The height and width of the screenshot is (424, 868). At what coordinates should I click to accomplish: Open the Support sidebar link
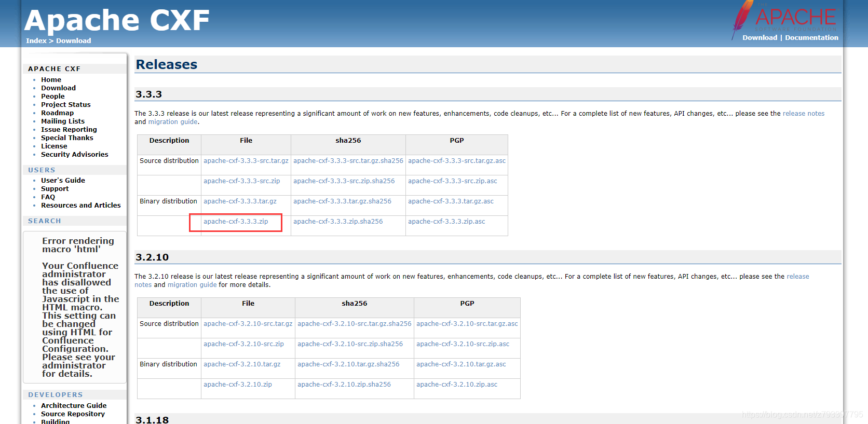coord(55,189)
